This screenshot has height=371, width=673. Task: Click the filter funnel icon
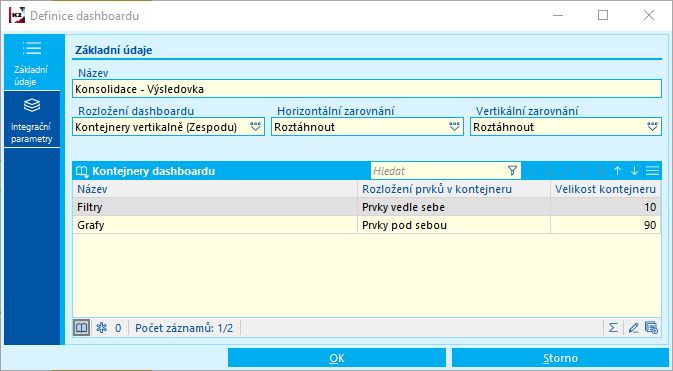pyautogui.click(x=512, y=171)
